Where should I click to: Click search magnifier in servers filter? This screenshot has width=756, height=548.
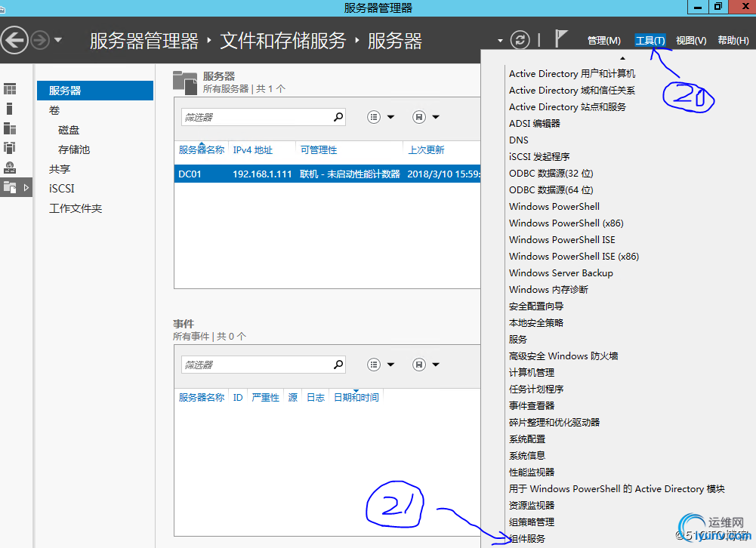pyautogui.click(x=338, y=117)
